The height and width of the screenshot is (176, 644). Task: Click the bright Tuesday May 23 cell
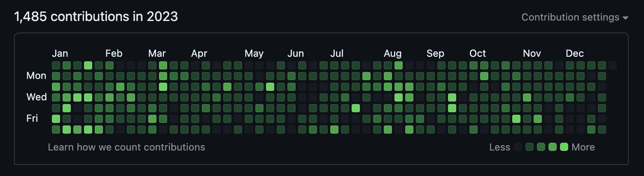(270, 87)
